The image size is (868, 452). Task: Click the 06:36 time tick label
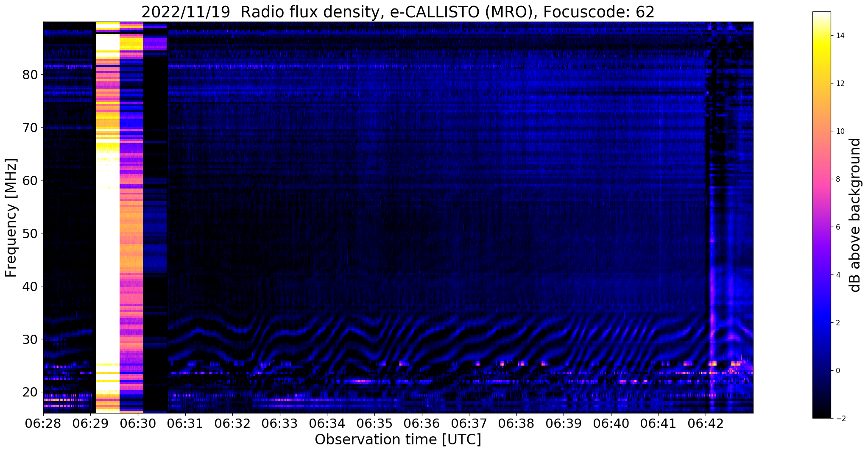point(421,424)
